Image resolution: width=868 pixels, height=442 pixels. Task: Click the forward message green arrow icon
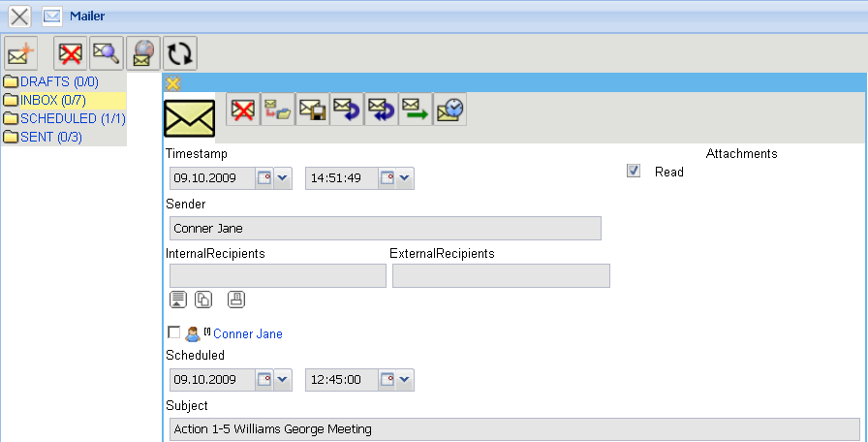[416, 110]
